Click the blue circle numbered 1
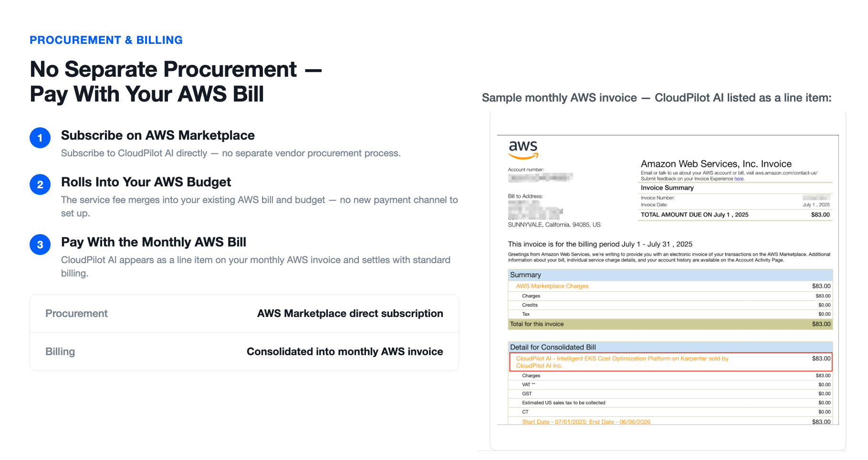The width and height of the screenshot is (868, 460). [40, 138]
